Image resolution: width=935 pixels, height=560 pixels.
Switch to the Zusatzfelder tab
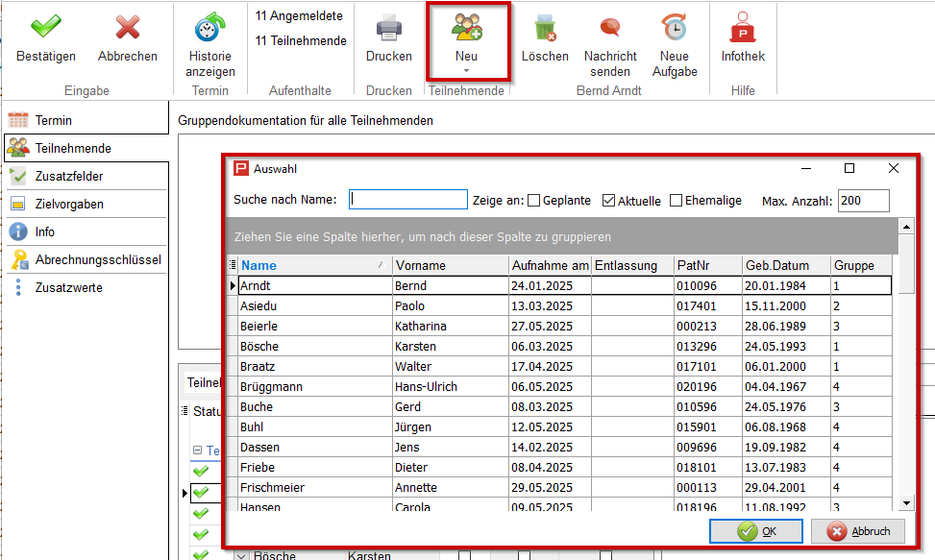tap(69, 177)
